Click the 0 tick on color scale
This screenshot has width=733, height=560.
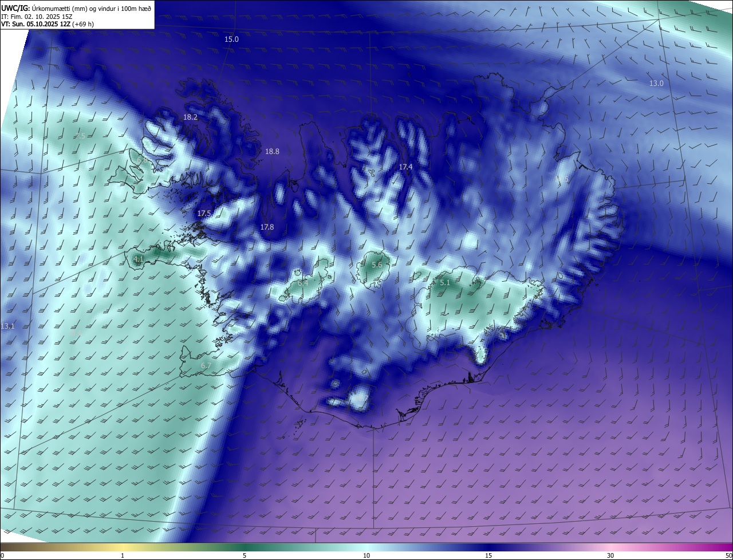click(x=2, y=555)
